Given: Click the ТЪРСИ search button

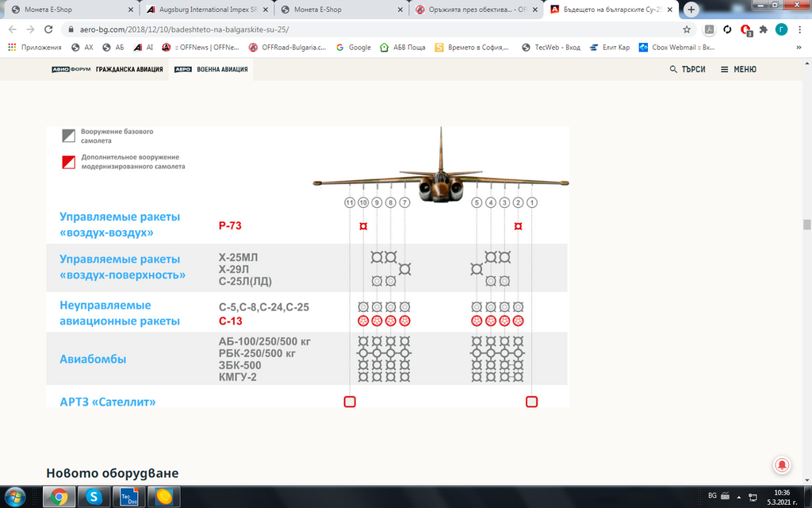Looking at the screenshot, I should pos(688,69).
